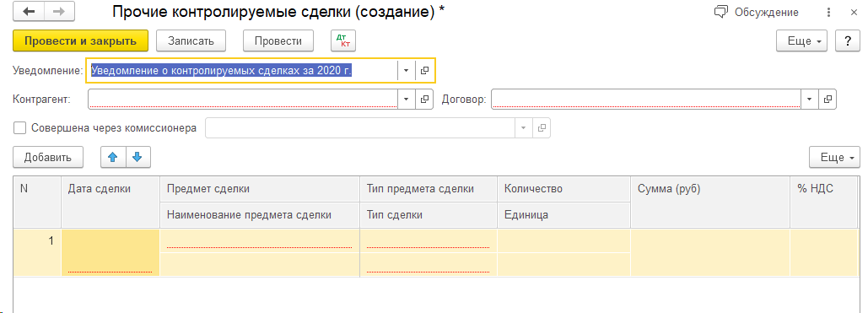
Task: Click the N column header
Action: click(37, 202)
